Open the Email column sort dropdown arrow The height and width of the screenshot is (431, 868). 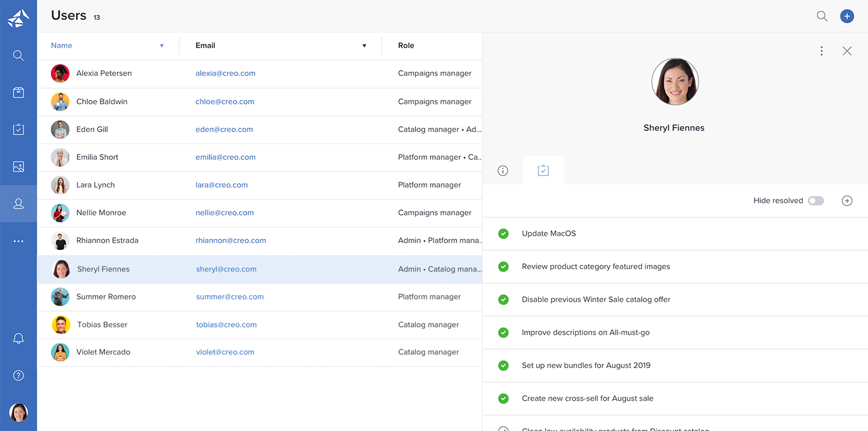[x=364, y=46]
